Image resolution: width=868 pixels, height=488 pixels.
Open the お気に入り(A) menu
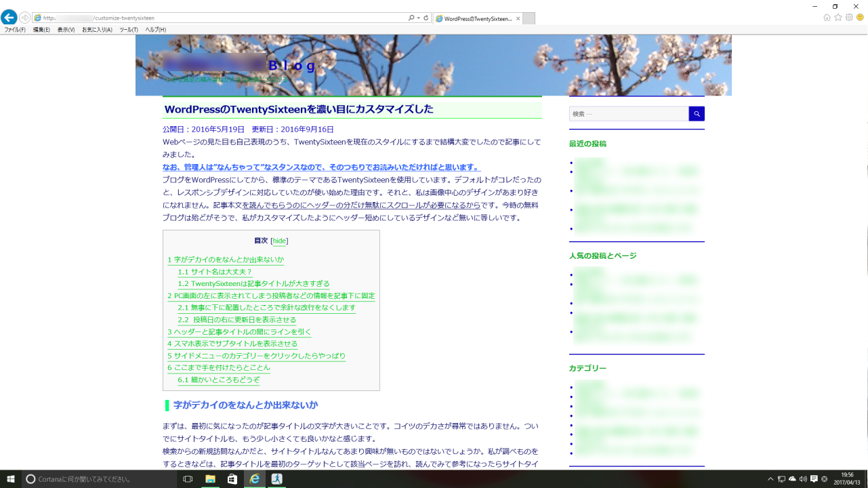coord(97,30)
